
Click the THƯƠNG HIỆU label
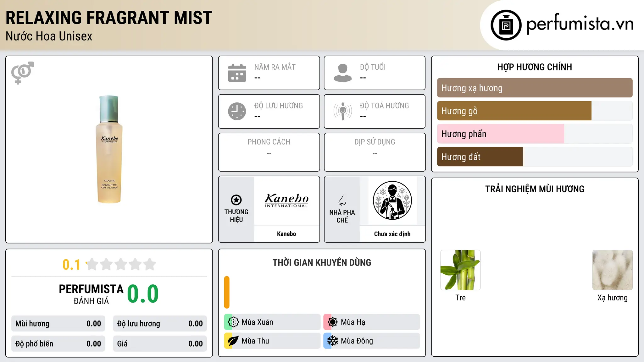pos(236,216)
